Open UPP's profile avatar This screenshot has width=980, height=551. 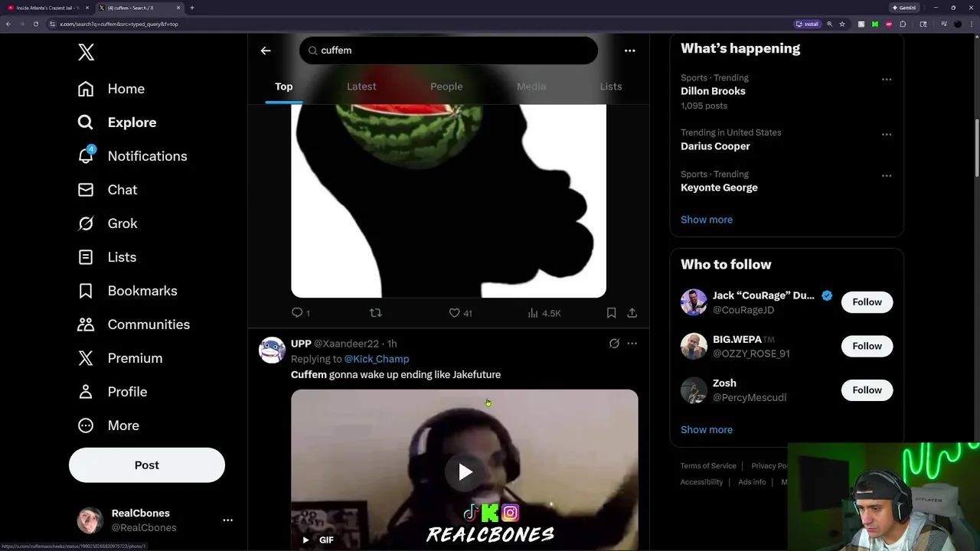[272, 350]
